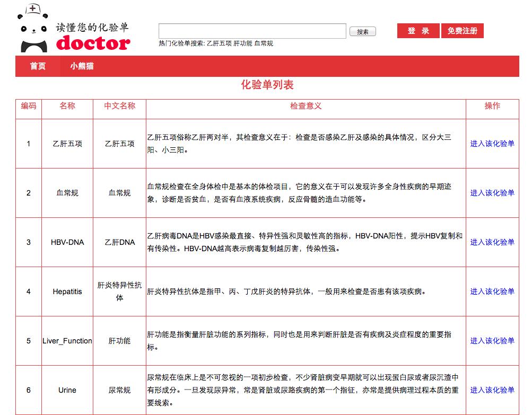Open 进入该化验单 for HBV-DNA row
Image resolution: width=532 pixels, height=415 pixels.
492,242
